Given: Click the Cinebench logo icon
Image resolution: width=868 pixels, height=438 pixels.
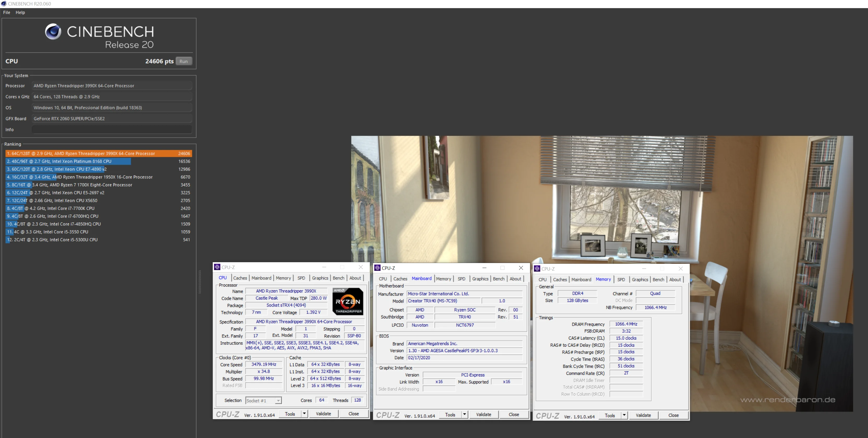Looking at the screenshot, I should click(53, 32).
